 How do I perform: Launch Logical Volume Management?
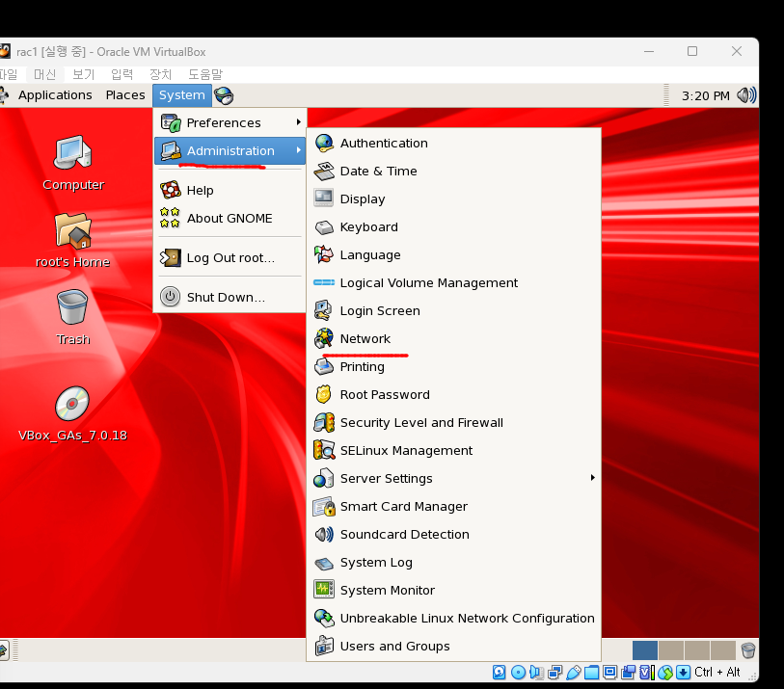pos(453,282)
